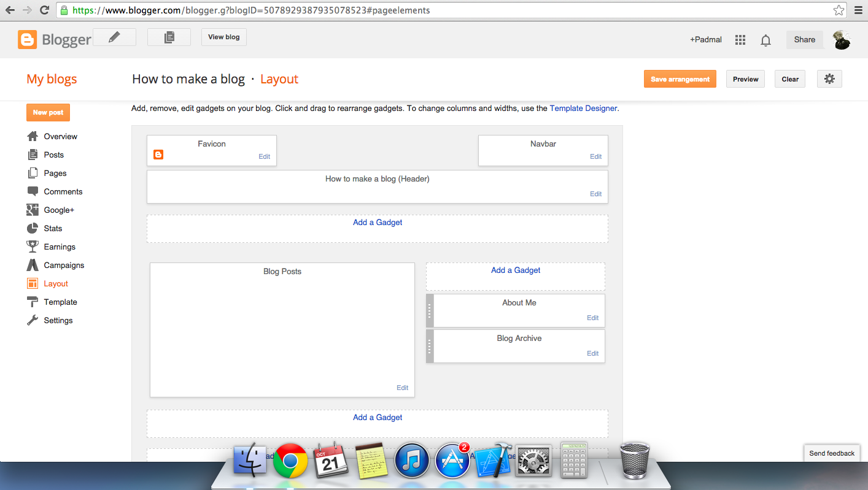Click the Clear button
The width and height of the screenshot is (868, 490).
tap(790, 79)
